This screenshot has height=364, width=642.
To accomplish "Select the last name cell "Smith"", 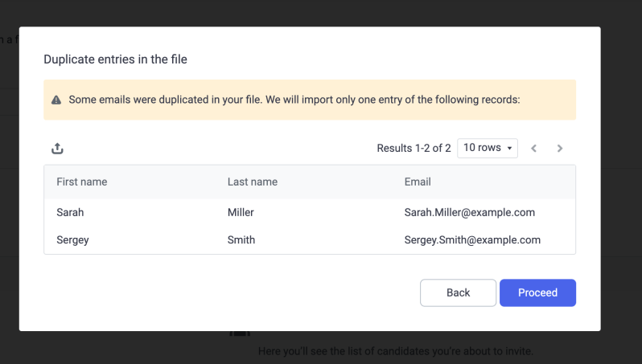I will [x=241, y=239].
